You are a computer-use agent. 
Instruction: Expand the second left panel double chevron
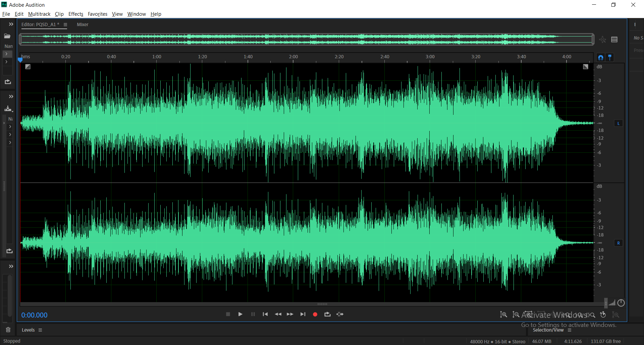(x=11, y=96)
